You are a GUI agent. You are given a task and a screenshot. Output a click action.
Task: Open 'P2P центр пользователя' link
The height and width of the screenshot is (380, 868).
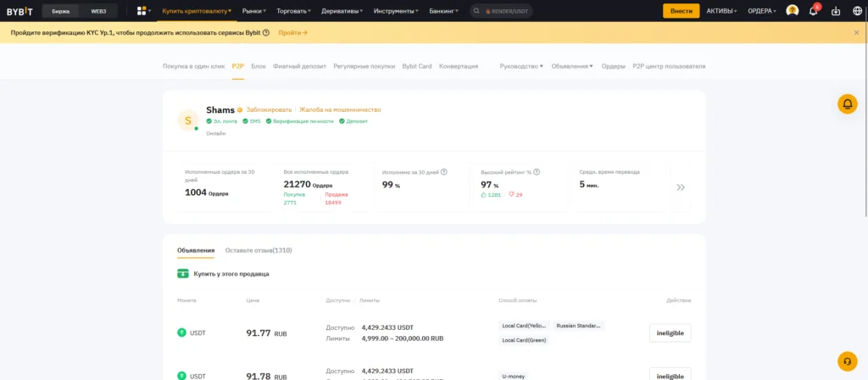670,66
